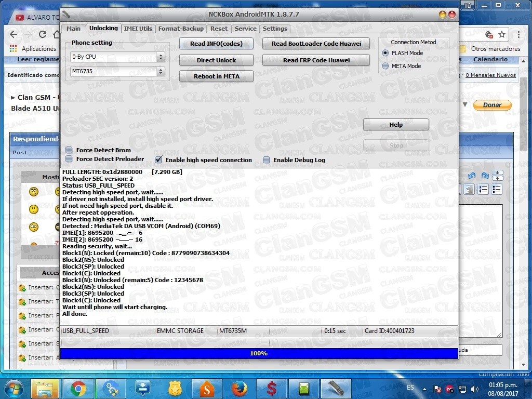This screenshot has width=532, height=399.
Task: Show hidden system tray icons
Action: click(x=424, y=389)
